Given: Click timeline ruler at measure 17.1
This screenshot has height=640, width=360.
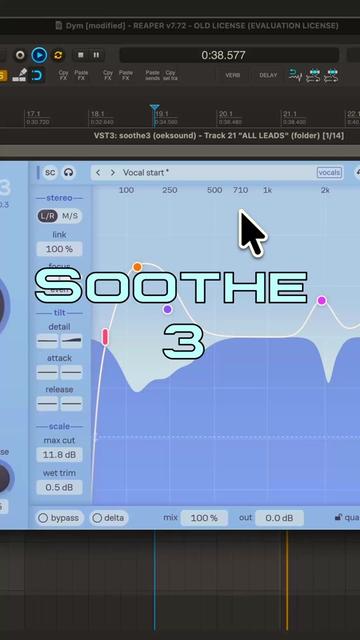Looking at the screenshot, I should (33, 114).
